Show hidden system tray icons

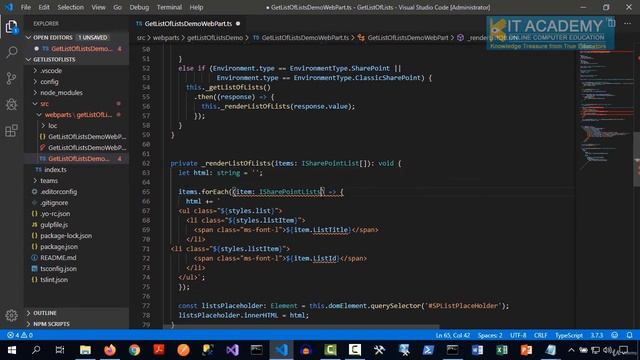pyautogui.click(x=571, y=350)
